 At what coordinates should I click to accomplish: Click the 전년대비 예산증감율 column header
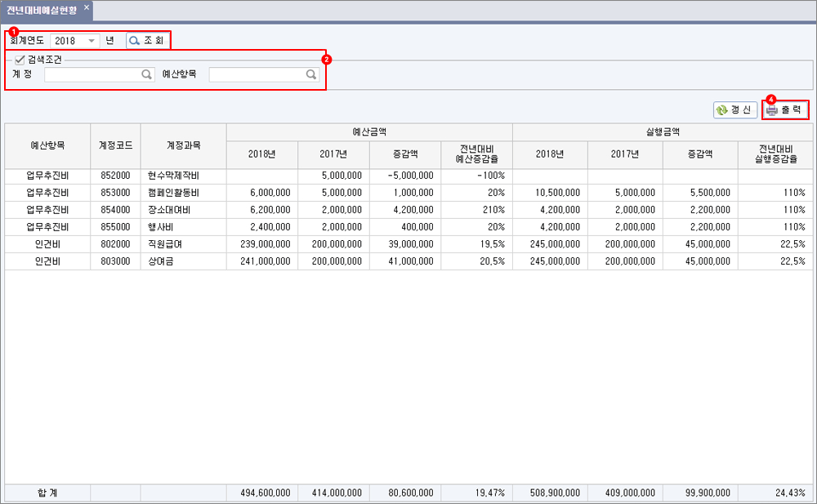476,154
